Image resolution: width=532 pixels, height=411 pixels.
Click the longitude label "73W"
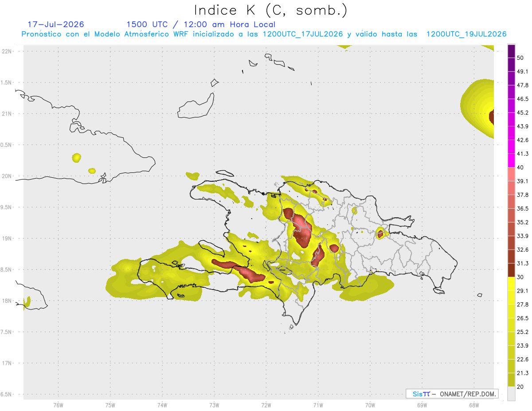[214, 405]
